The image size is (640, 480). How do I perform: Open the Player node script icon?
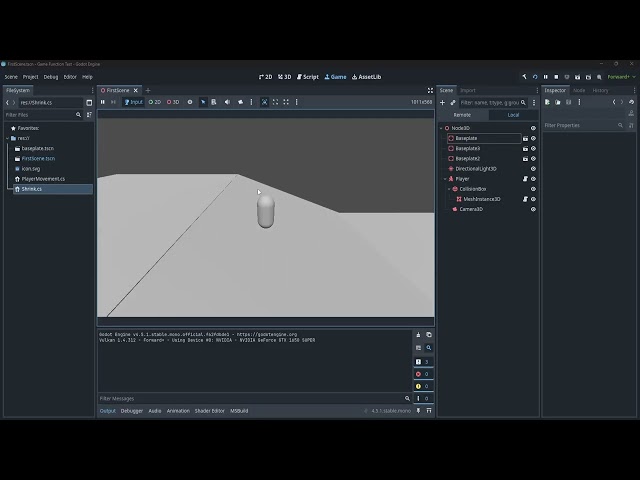[x=525, y=179]
